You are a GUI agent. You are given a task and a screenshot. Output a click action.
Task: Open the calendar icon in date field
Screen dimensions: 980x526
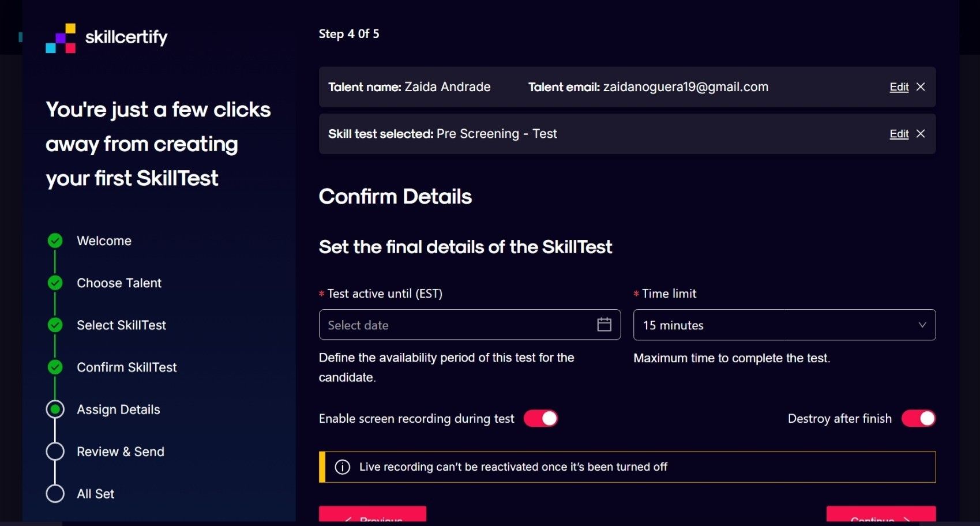pyautogui.click(x=604, y=325)
